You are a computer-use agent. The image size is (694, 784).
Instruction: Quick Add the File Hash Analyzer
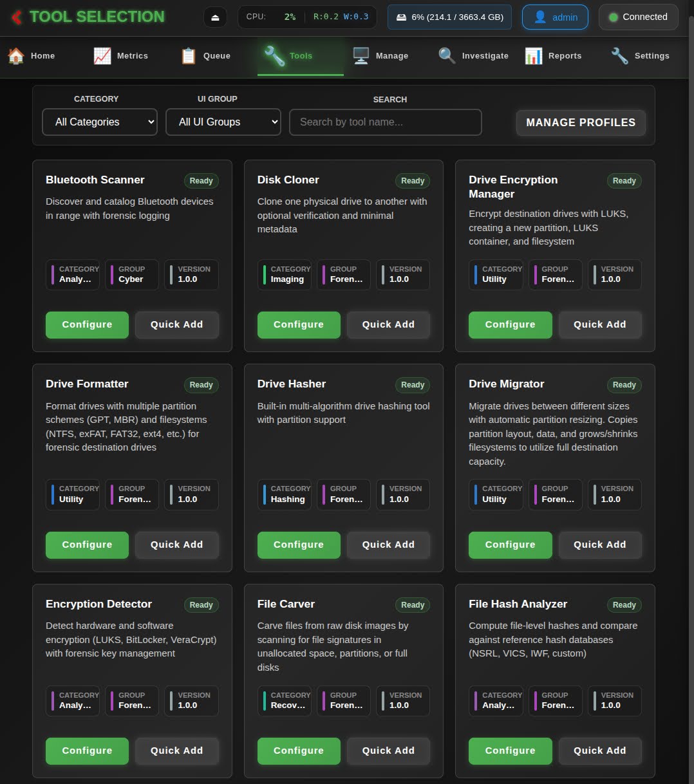click(x=600, y=751)
